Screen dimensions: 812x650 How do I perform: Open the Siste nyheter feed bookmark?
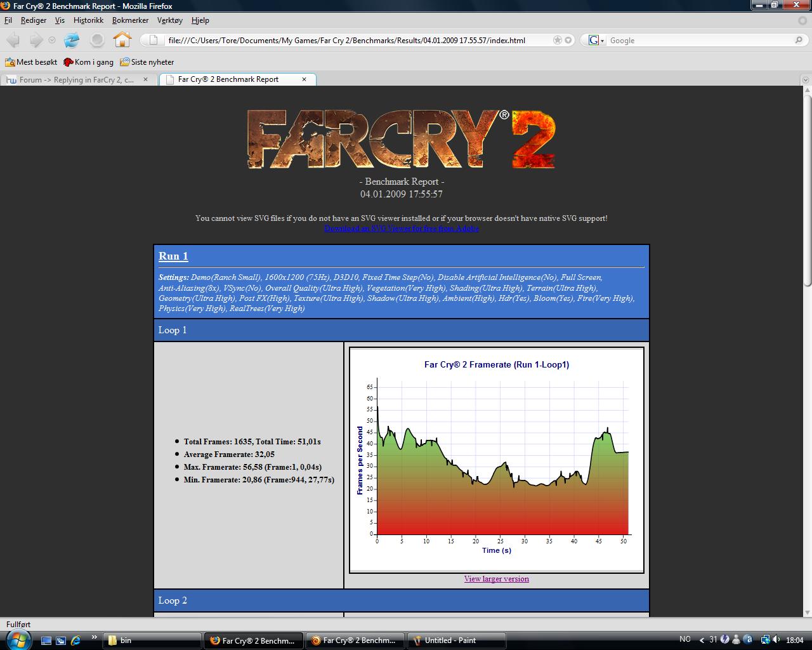tap(147, 62)
